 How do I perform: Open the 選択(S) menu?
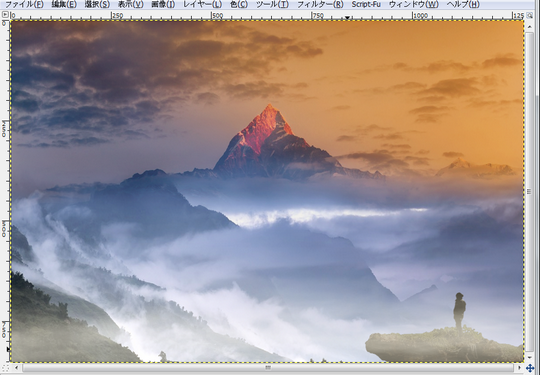tap(97, 4)
